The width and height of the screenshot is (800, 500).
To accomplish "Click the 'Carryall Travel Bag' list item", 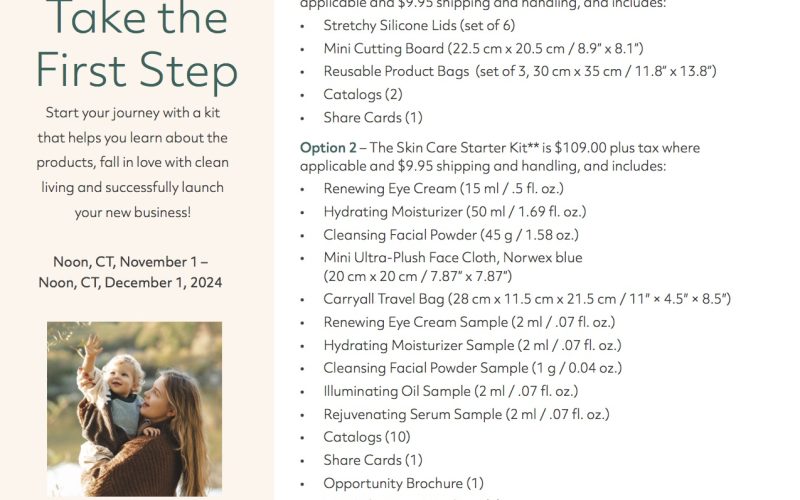I will (527, 298).
